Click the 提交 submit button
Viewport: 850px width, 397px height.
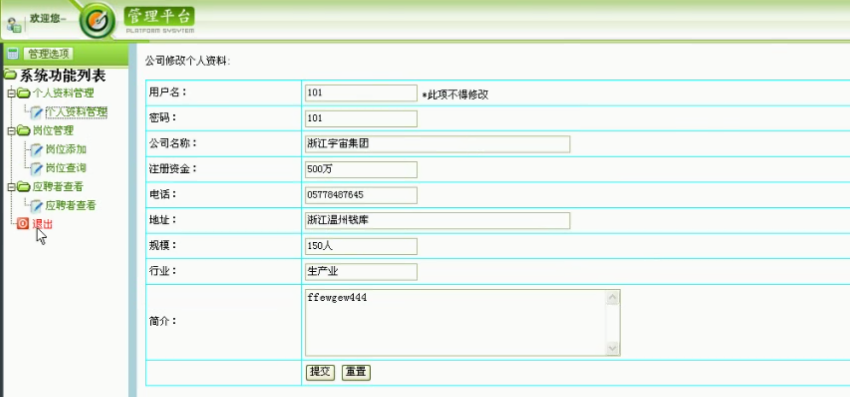click(320, 373)
